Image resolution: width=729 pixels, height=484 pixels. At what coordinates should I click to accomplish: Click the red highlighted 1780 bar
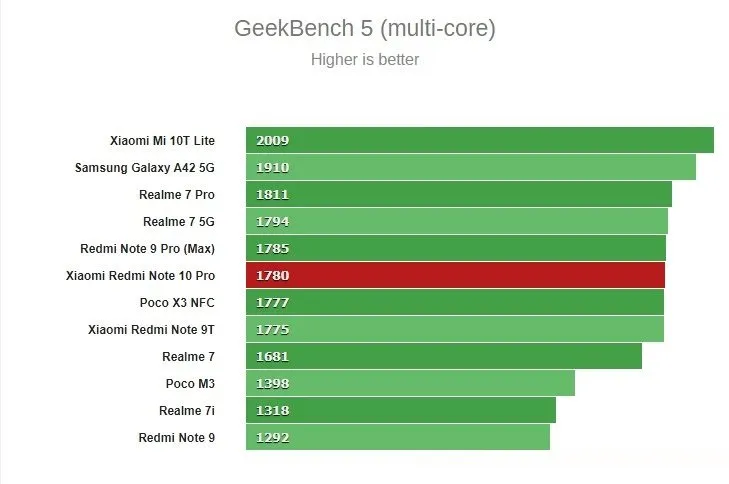455,275
